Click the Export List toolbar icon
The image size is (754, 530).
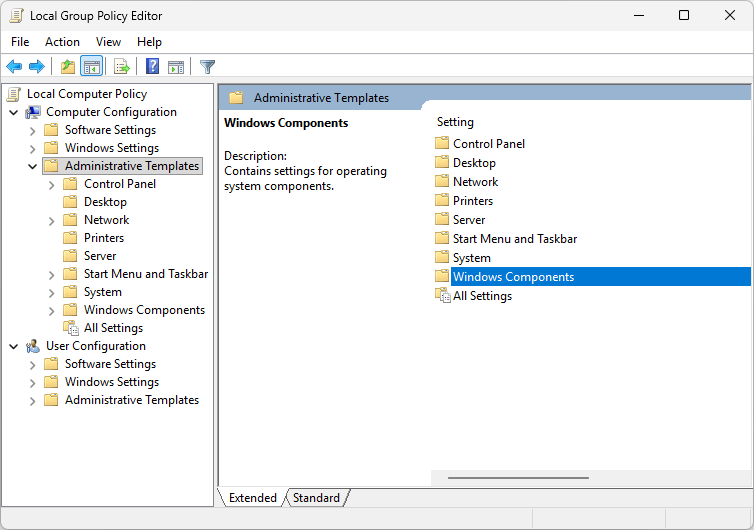(x=122, y=66)
